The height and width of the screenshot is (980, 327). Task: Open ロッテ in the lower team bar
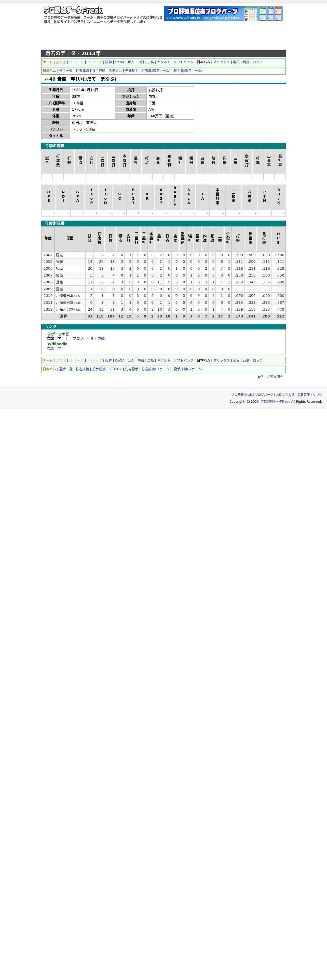point(258,360)
